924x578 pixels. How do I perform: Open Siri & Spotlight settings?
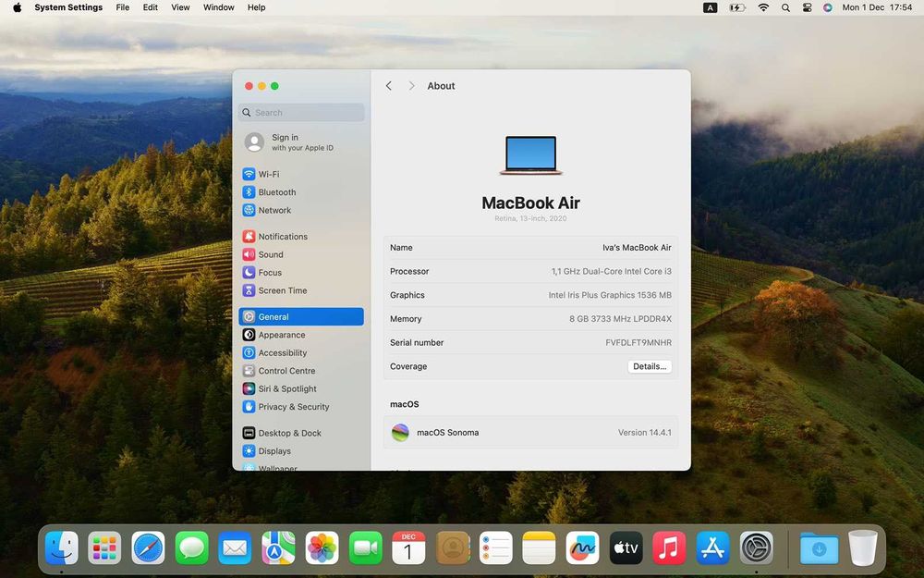tap(301, 388)
